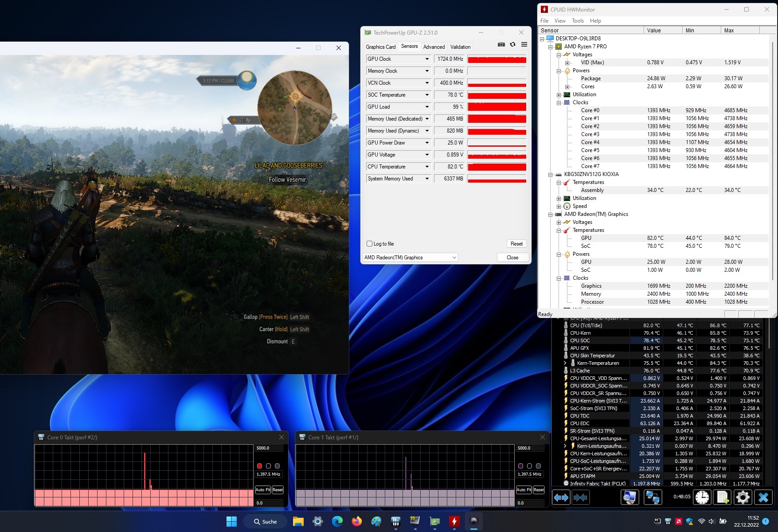Click the Windows Security shield tray icon
This screenshot has width=778, height=532.
[689, 521]
